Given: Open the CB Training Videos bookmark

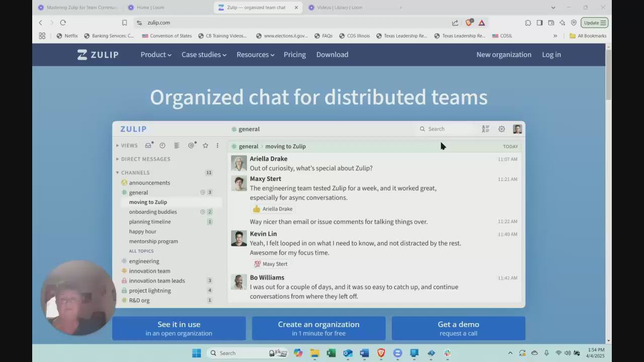Looking at the screenshot, I should [222, 36].
